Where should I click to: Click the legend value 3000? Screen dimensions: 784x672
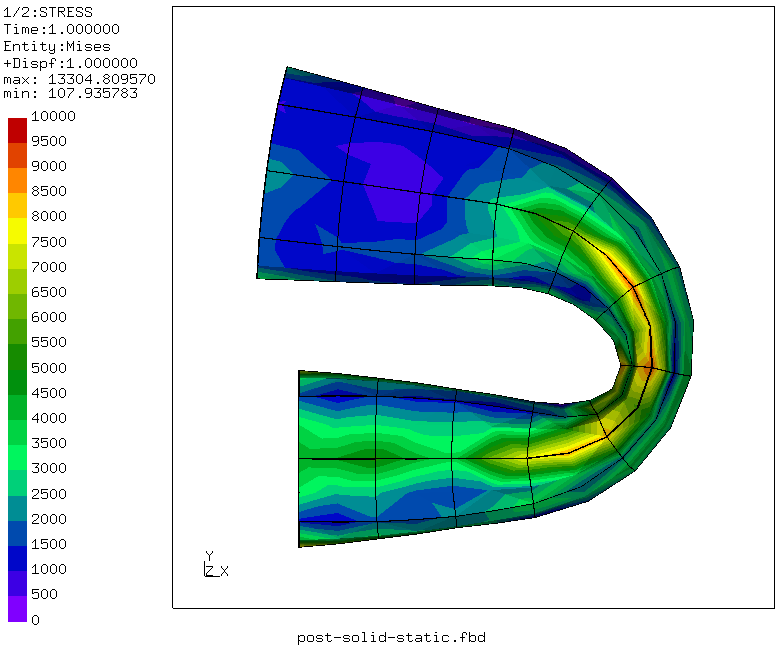coord(48,468)
